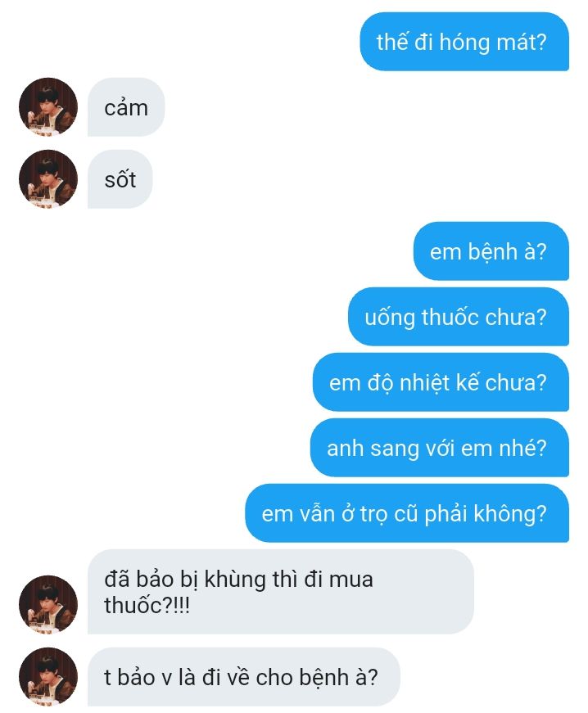588x713 pixels.
Task: Open the profile avatar beside the 'cảm' message
Action: click(48, 107)
